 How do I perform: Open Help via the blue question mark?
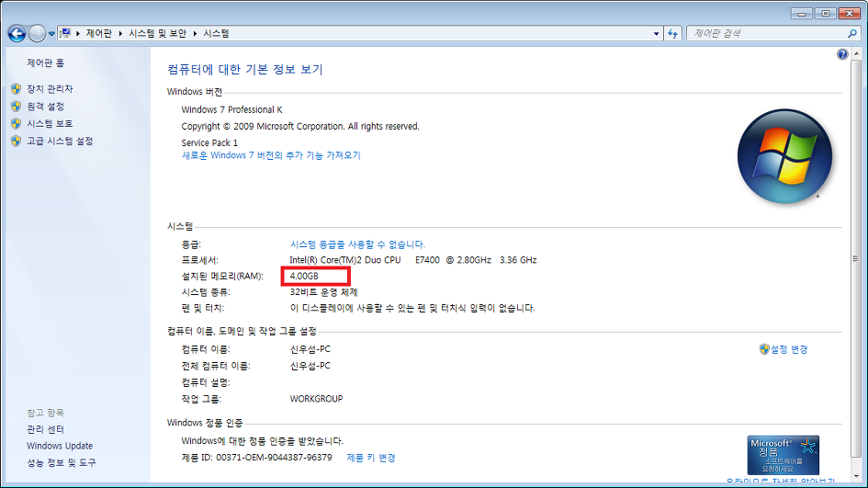842,53
